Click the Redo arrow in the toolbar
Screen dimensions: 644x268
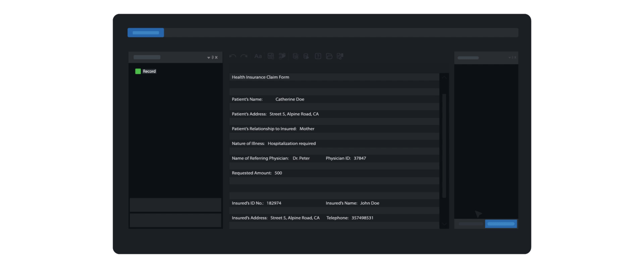coord(244,56)
